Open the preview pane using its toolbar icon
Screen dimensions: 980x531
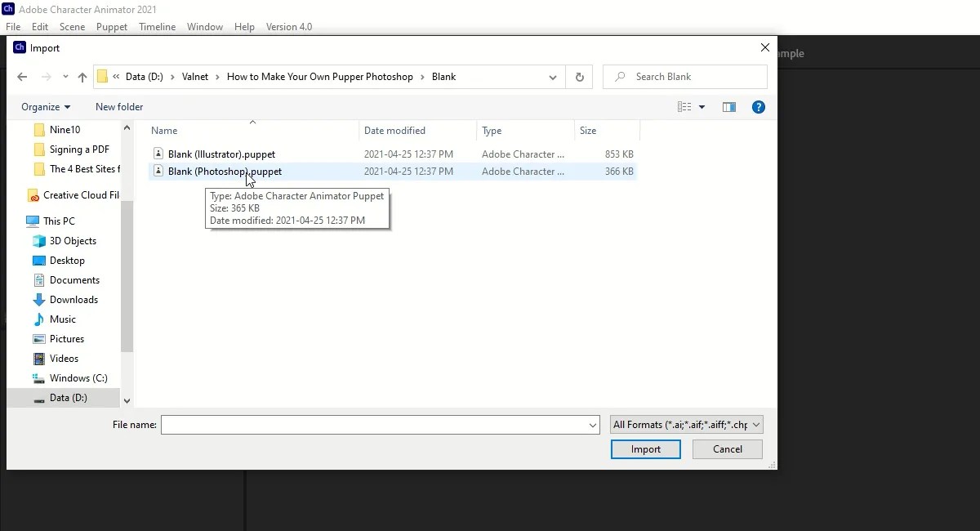pyautogui.click(x=729, y=107)
